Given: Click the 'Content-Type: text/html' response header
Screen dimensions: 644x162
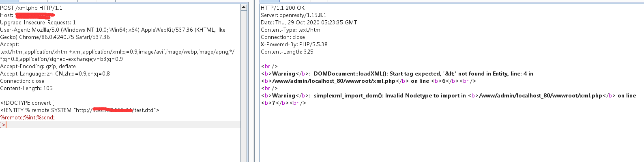Looking at the screenshot, I should pos(291,30).
